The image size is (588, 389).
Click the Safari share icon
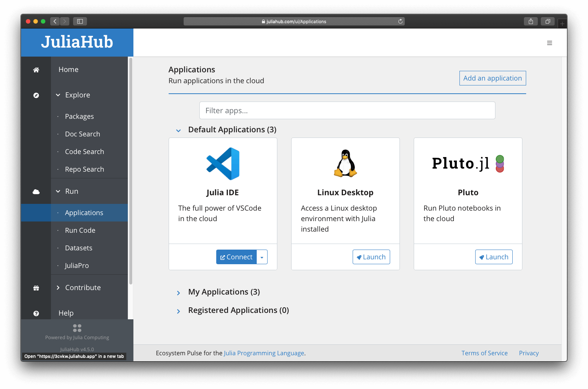(x=531, y=21)
